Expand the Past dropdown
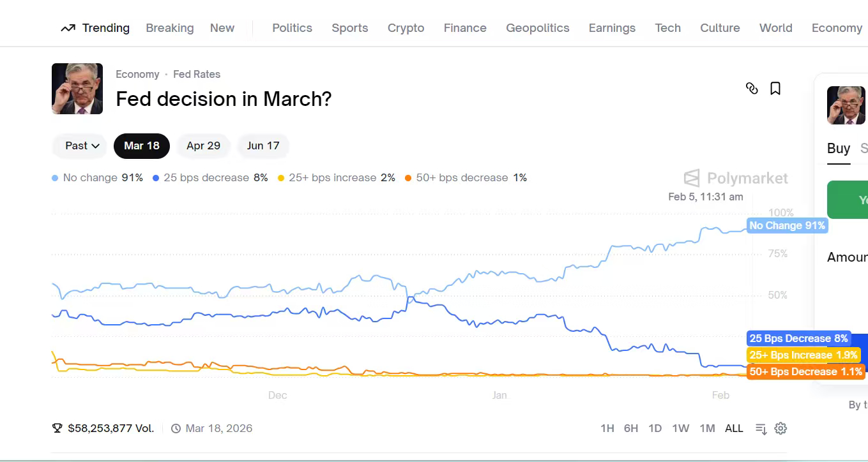Screen dimensions: 868x462 82,145
